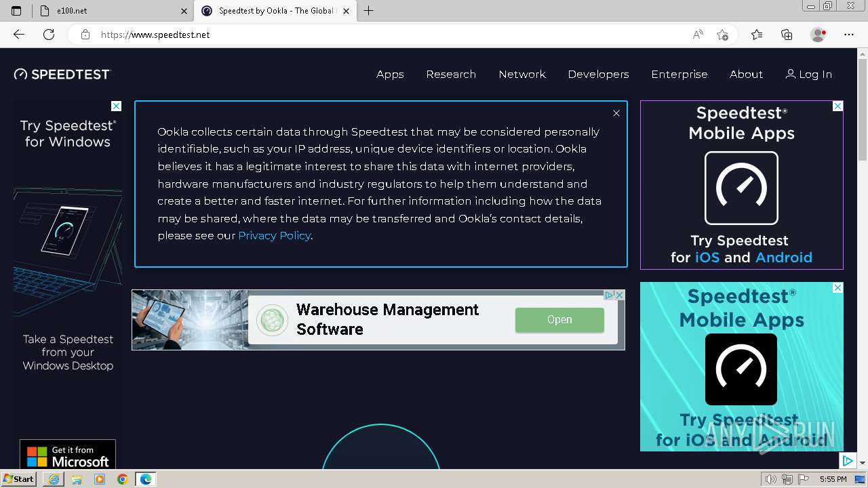Image resolution: width=868 pixels, height=488 pixels.
Task: Click the Log In link
Action: tap(808, 75)
